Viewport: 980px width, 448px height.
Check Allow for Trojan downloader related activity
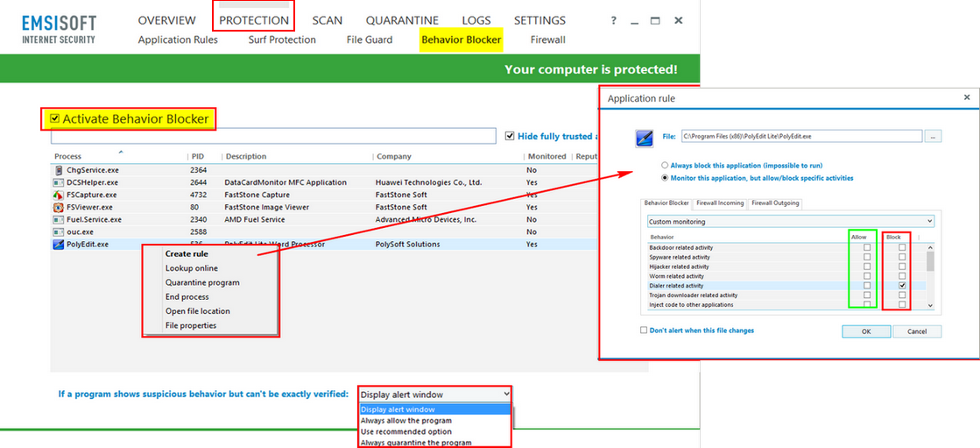[867, 295]
